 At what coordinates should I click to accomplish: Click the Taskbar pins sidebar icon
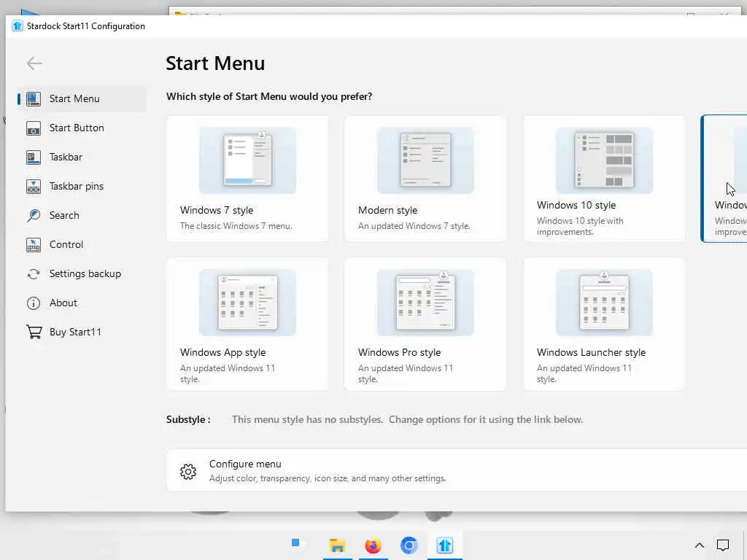click(34, 186)
